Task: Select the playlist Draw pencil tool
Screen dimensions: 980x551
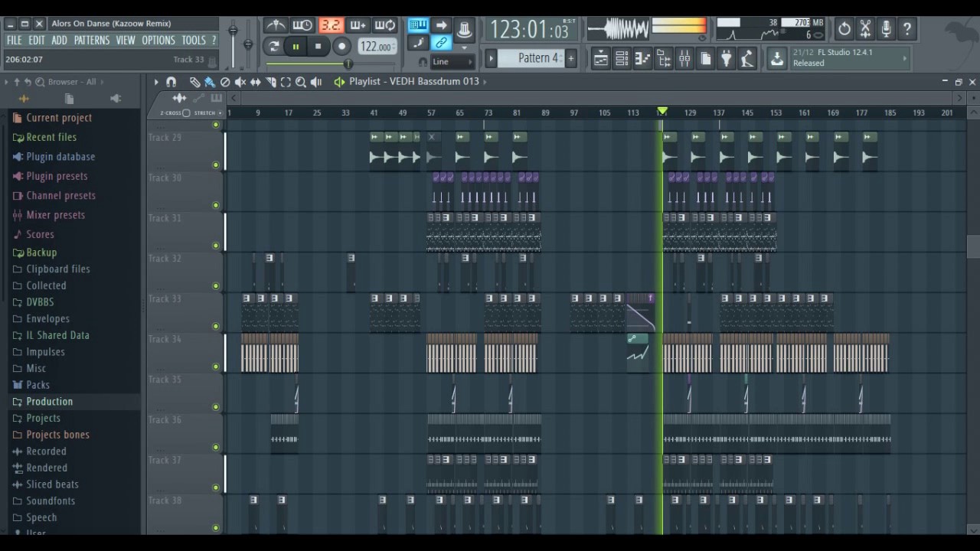Action: [x=194, y=82]
